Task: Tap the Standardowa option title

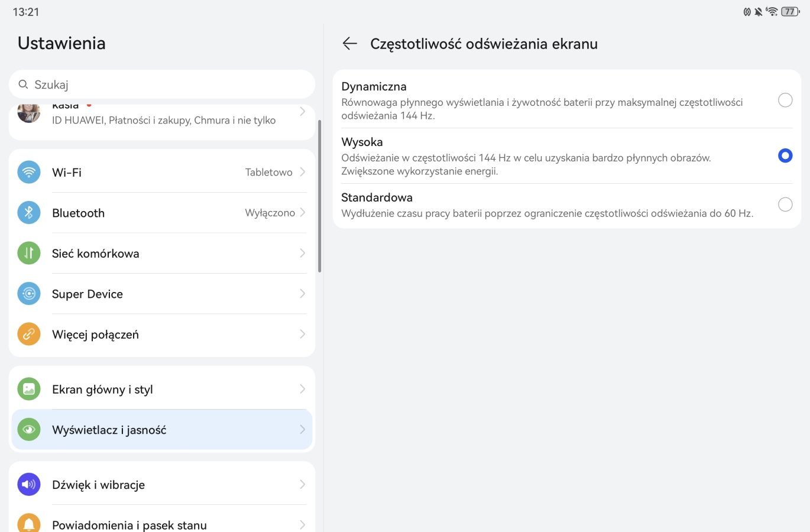Action: click(377, 197)
